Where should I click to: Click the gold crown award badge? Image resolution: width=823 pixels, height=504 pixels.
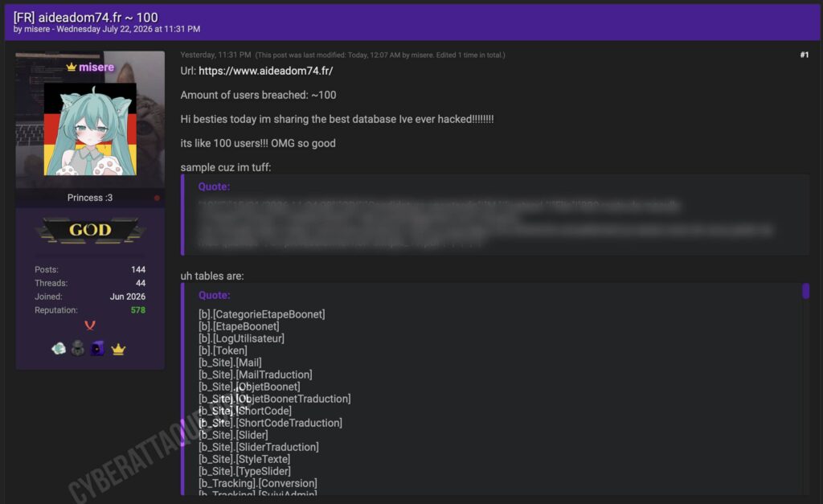pos(118,349)
